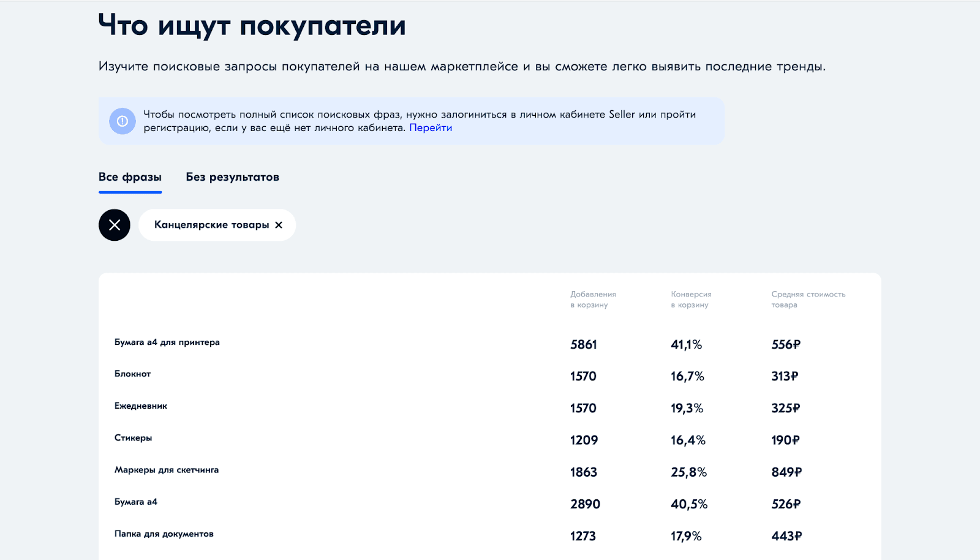Select the Стикеры search phrase
Viewport: 980px width, 560px height.
133,438
